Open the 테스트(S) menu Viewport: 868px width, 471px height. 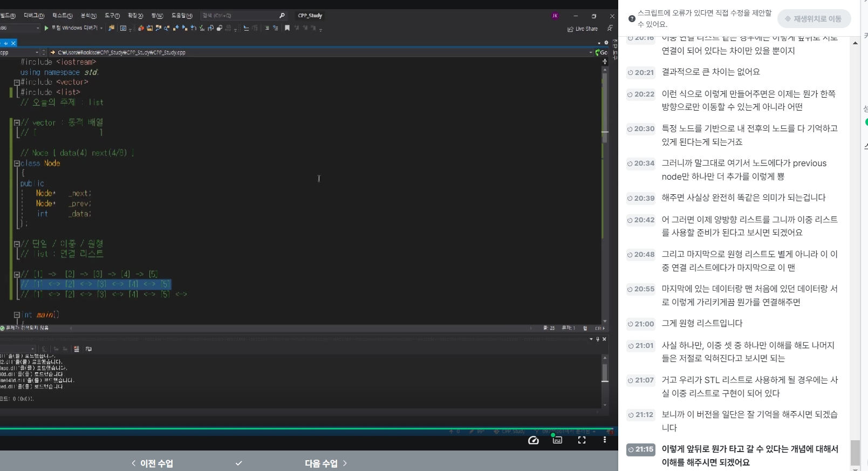coord(63,16)
